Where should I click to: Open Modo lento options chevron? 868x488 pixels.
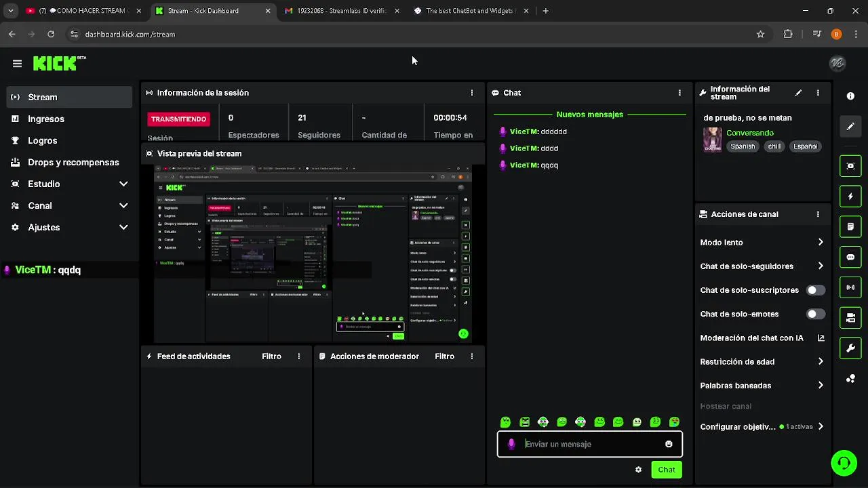click(x=821, y=242)
